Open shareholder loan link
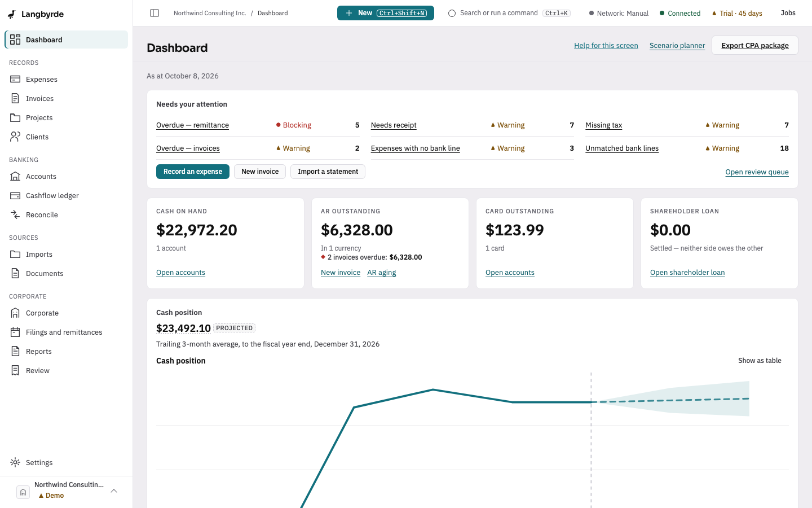 point(687,273)
